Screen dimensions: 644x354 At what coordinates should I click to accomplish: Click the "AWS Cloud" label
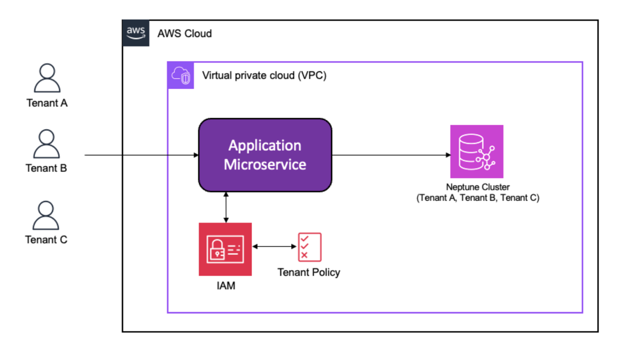(x=185, y=34)
